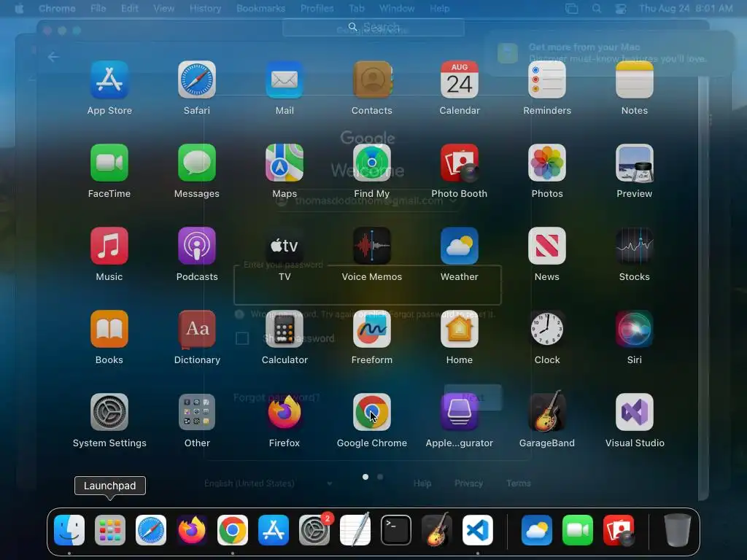Open the Notes app
The image size is (747, 560).
[635, 79]
